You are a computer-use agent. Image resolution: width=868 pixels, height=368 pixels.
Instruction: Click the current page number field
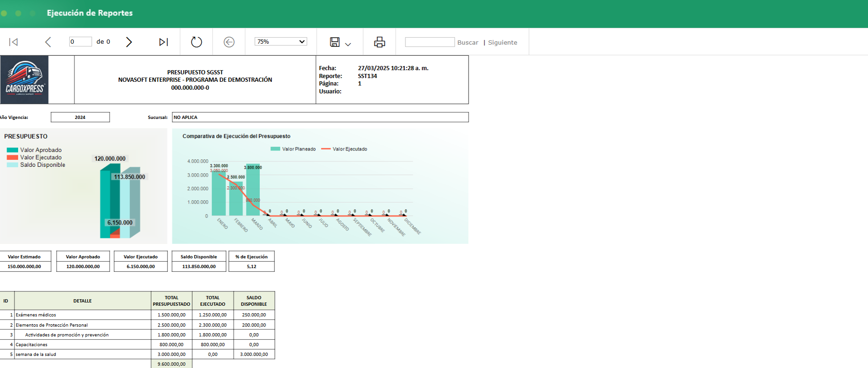[x=80, y=42]
